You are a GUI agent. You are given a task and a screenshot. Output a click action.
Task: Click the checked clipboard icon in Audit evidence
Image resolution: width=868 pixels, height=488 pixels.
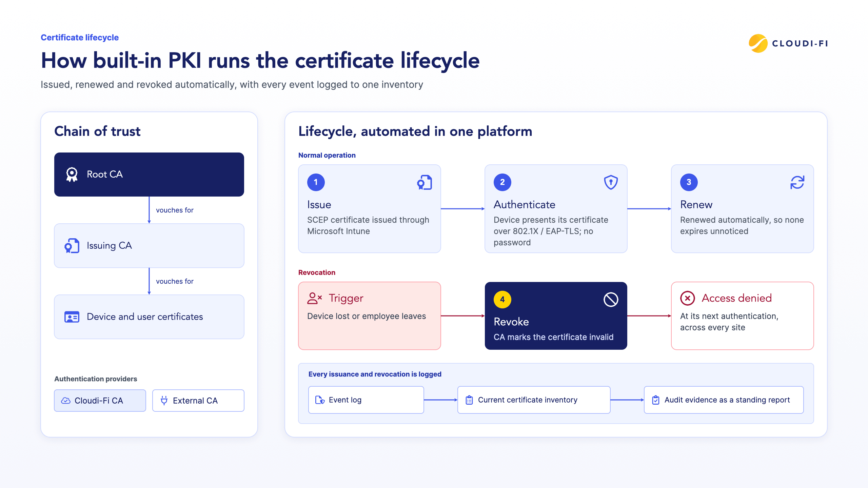[656, 400]
